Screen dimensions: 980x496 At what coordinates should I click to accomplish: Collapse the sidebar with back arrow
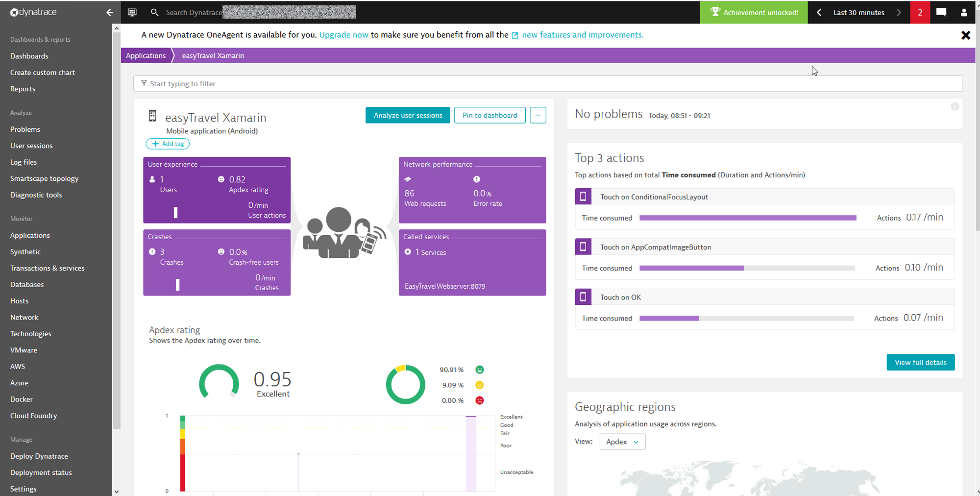(x=109, y=12)
